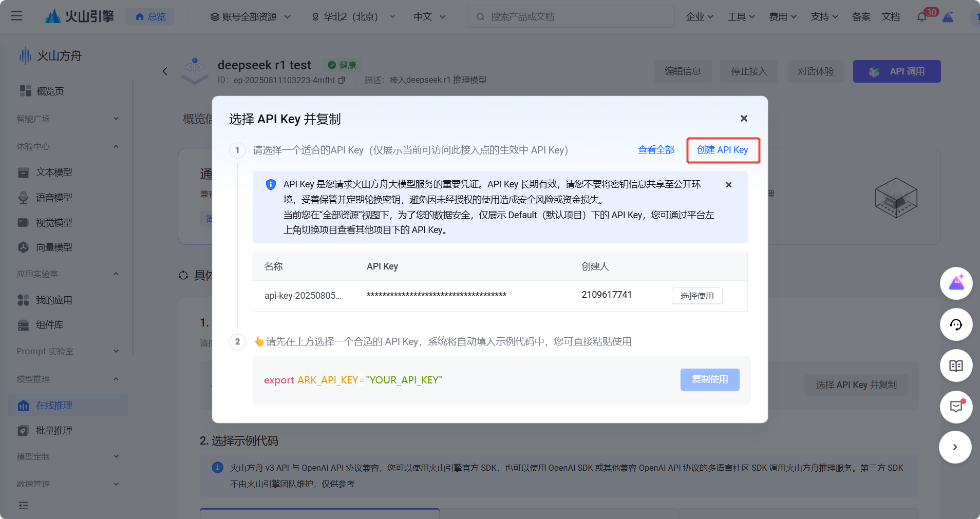
Task: Click the 我的应用 icon
Action: pyautogui.click(x=23, y=300)
